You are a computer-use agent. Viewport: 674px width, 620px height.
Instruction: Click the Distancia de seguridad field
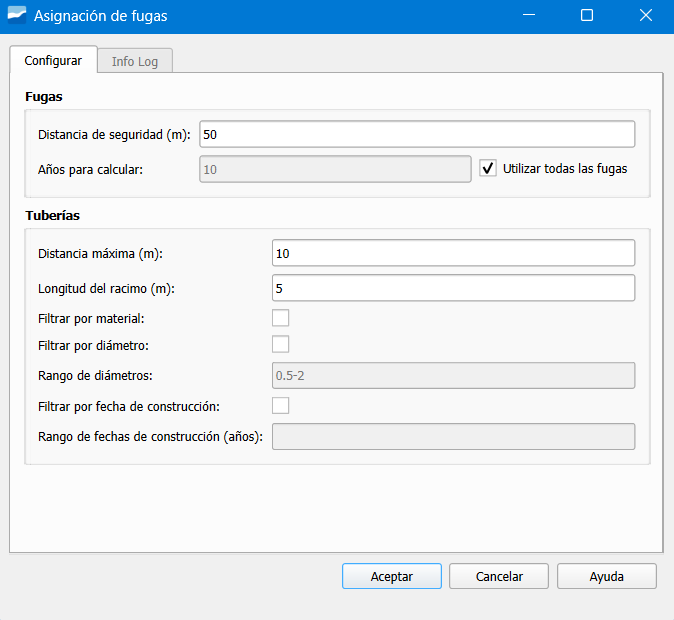point(417,134)
